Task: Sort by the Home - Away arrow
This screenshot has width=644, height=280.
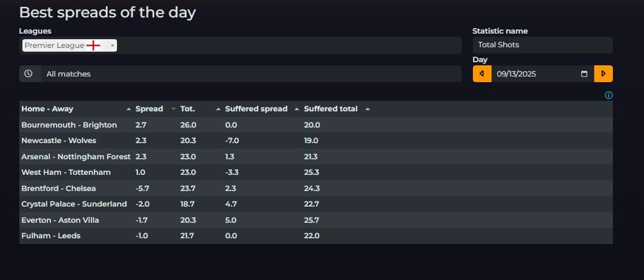Action: [x=128, y=109]
